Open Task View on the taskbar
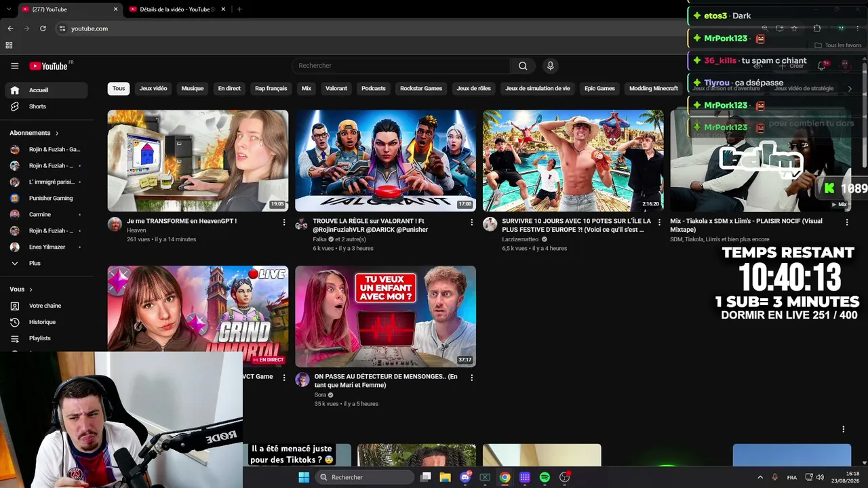Screen dimensions: 868x488 click(x=425, y=477)
